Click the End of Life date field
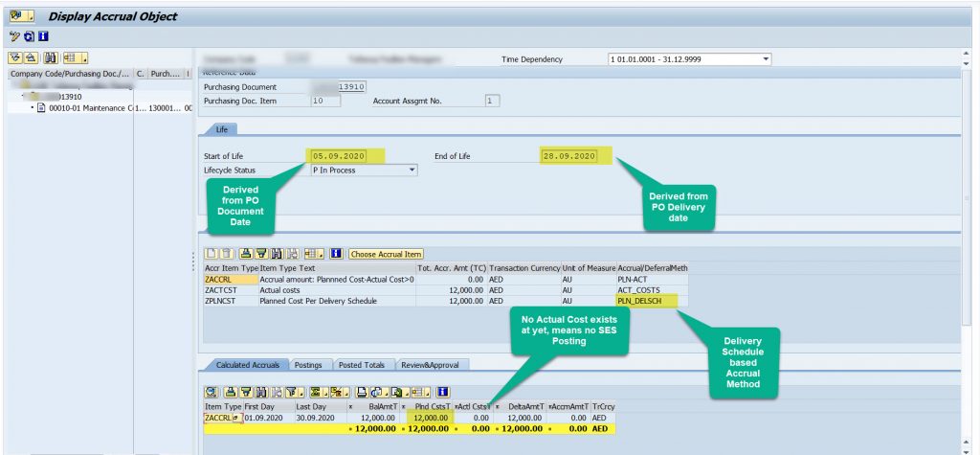 (x=568, y=156)
